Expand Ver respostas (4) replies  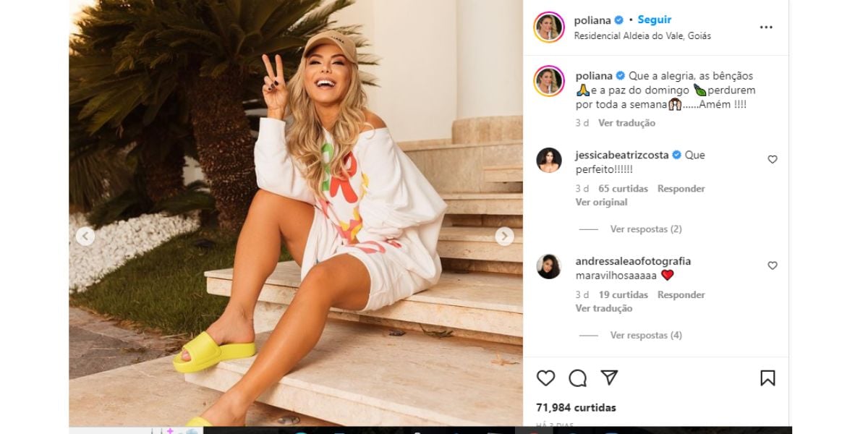(x=646, y=336)
